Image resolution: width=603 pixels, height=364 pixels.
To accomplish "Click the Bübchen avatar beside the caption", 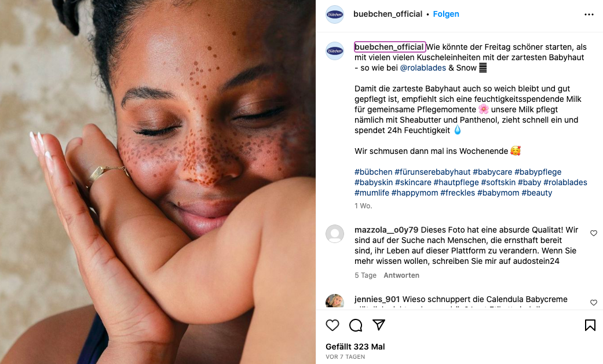I will click(335, 51).
